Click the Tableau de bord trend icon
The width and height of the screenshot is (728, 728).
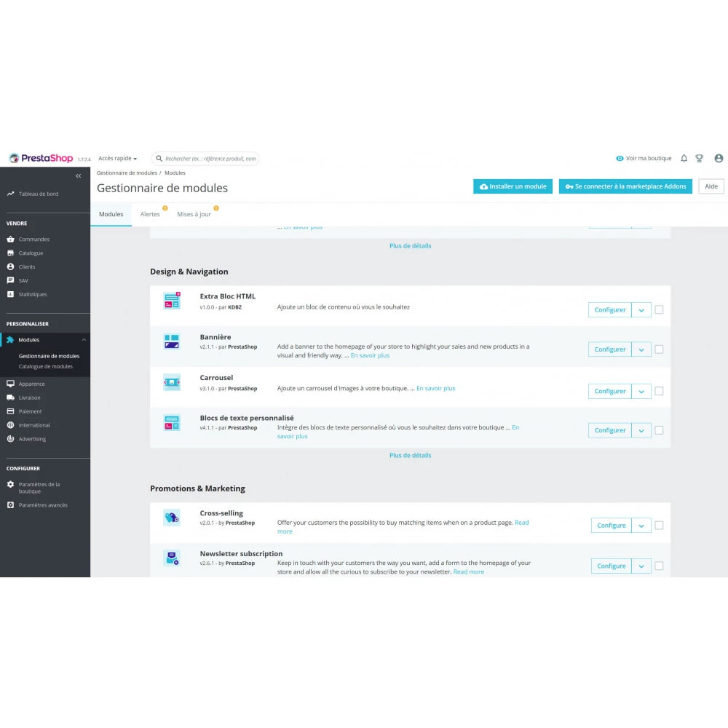11,194
